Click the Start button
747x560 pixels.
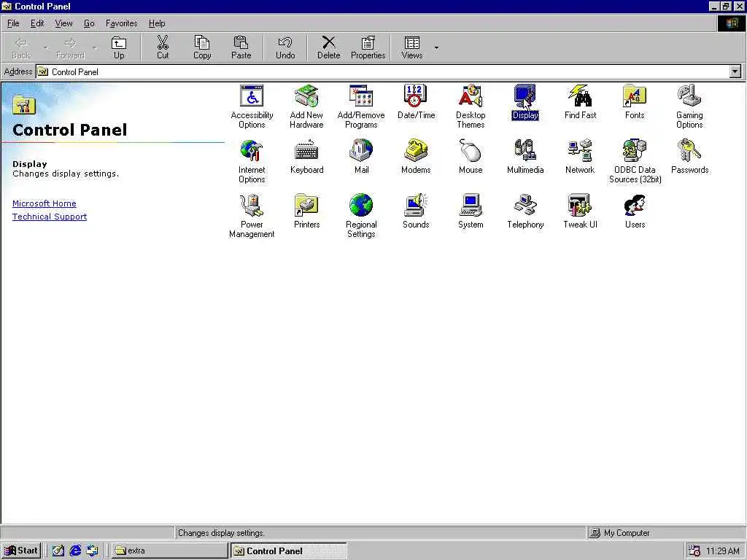pos(21,551)
